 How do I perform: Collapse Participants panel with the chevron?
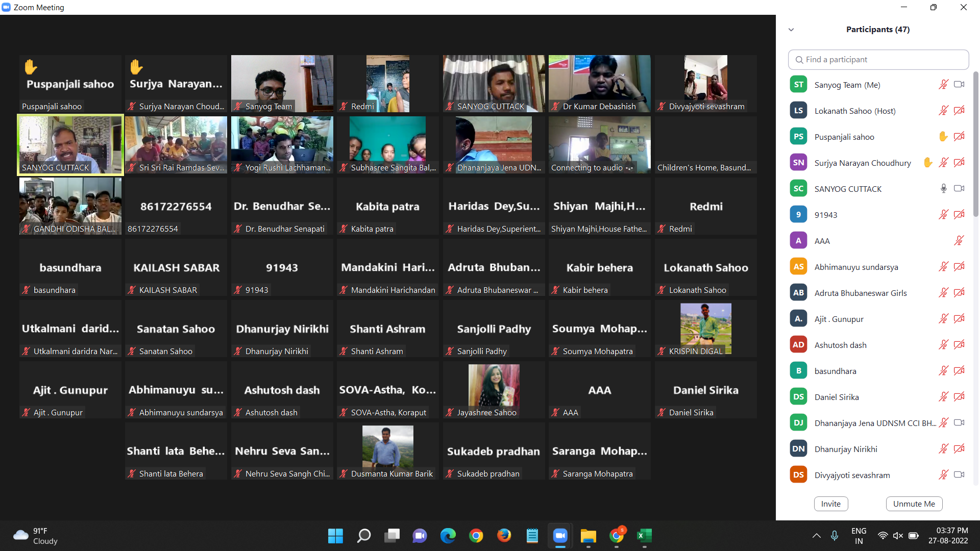pyautogui.click(x=791, y=30)
